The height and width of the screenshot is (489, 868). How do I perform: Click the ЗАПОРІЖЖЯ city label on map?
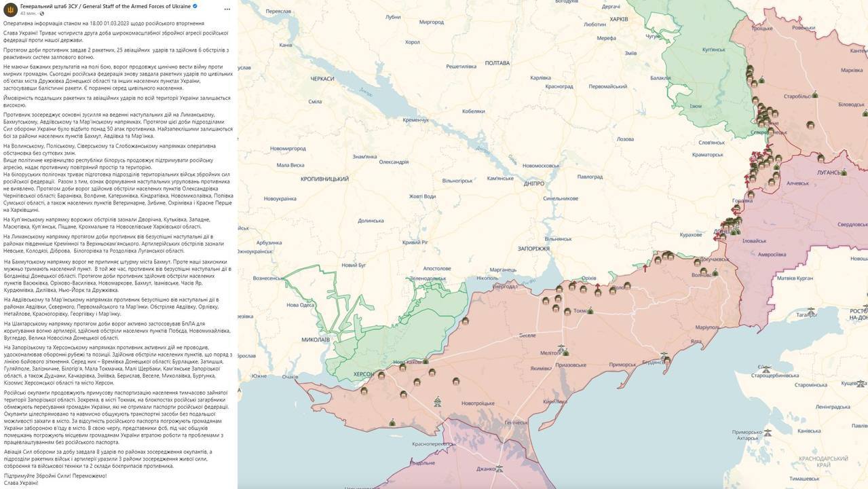tap(535, 249)
